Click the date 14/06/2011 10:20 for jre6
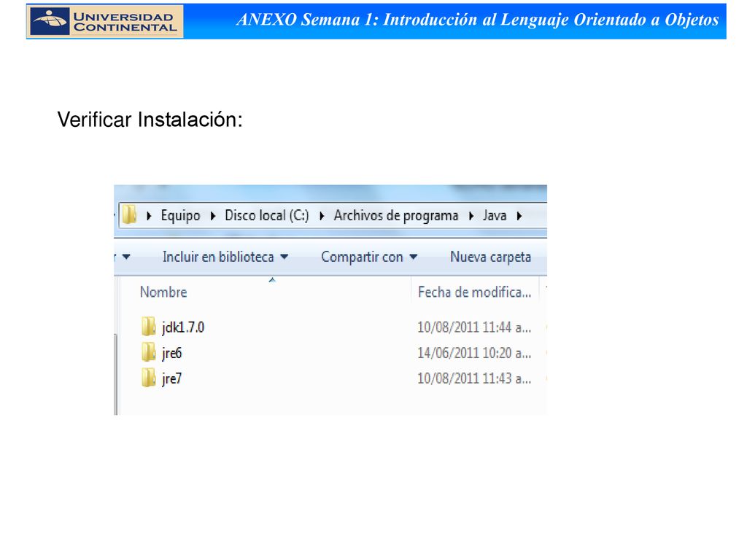 [474, 353]
